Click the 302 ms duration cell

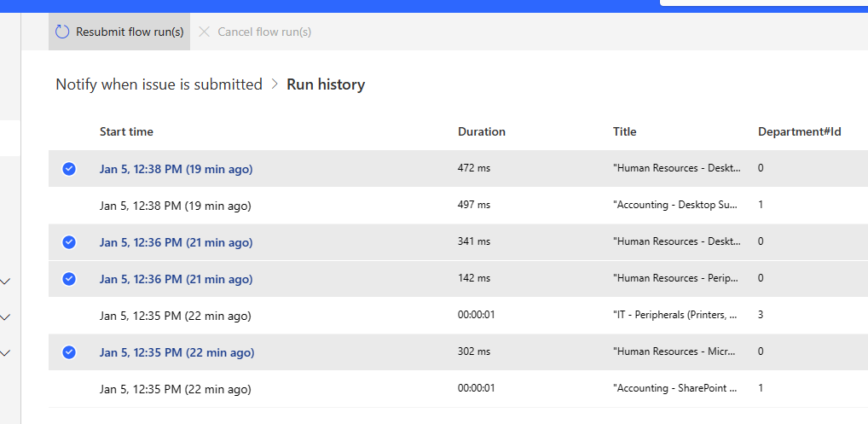[x=474, y=351]
